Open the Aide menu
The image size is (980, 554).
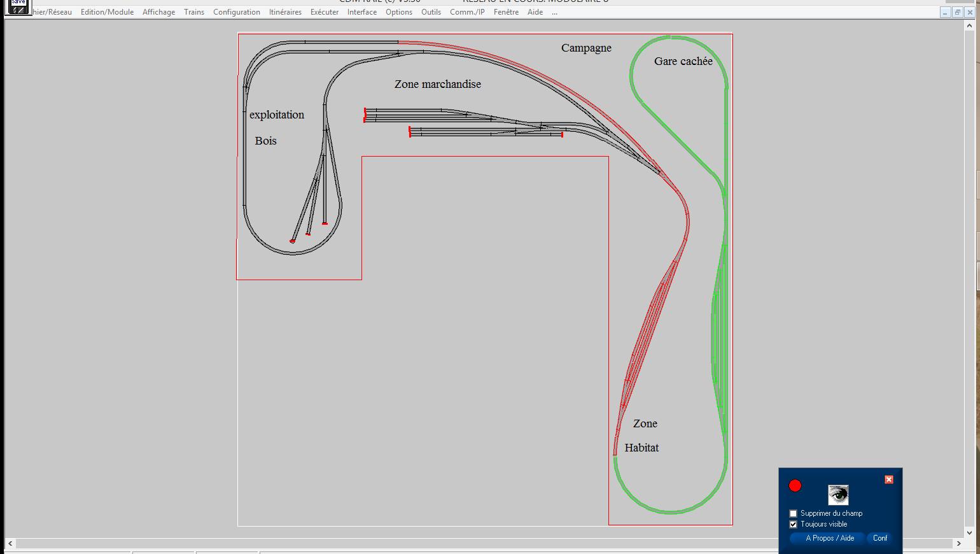coord(535,12)
